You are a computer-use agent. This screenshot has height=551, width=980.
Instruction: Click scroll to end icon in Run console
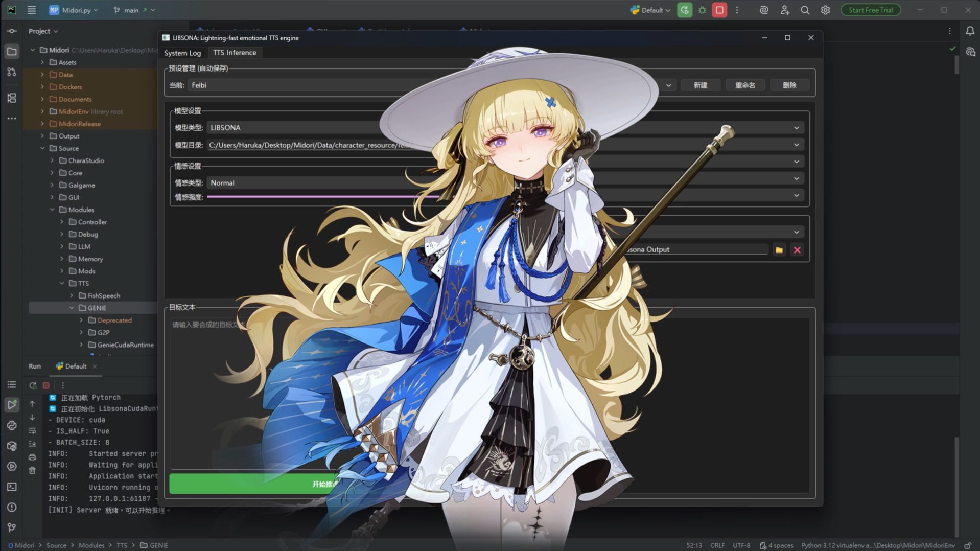coord(32,444)
